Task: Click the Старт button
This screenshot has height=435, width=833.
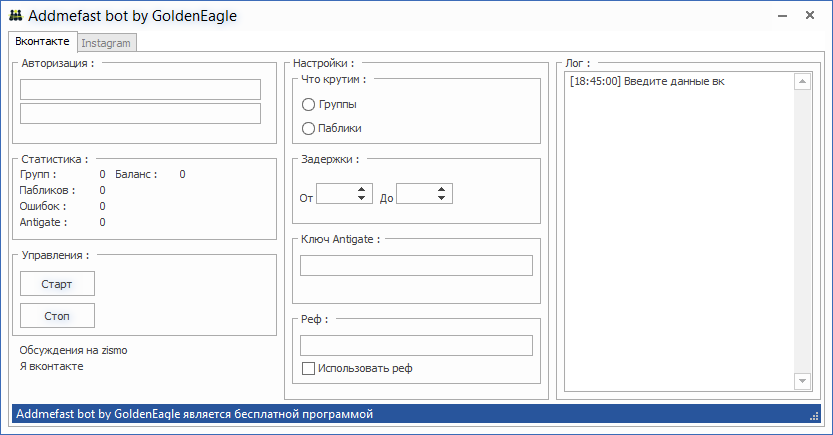Action: click(57, 284)
